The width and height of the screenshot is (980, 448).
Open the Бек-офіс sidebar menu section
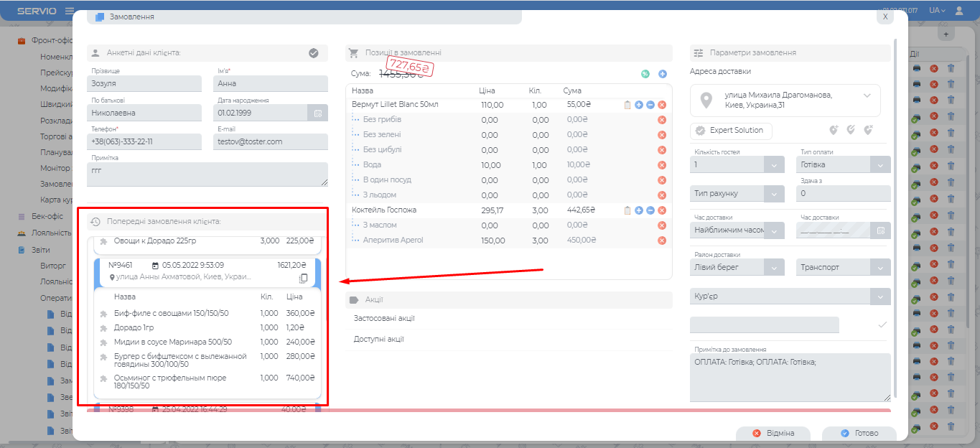(47, 216)
